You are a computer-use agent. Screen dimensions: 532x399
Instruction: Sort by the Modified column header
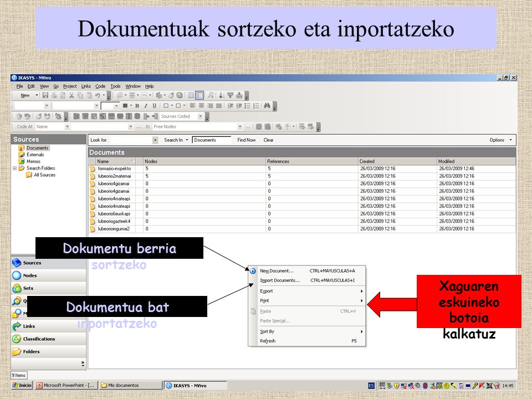[476, 161]
